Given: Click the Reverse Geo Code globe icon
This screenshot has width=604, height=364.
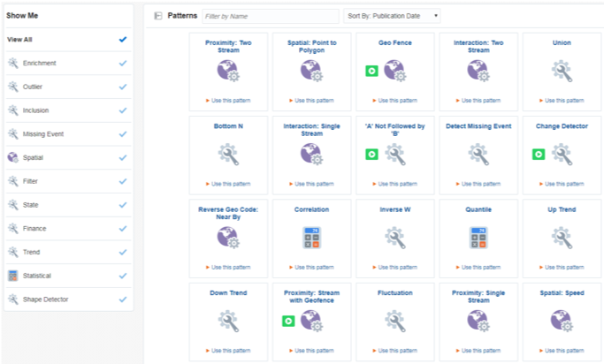Looking at the screenshot, I should pos(227,238).
